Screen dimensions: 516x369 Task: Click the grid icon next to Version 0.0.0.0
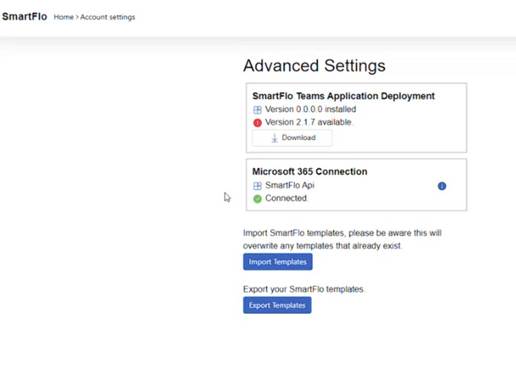pos(257,110)
